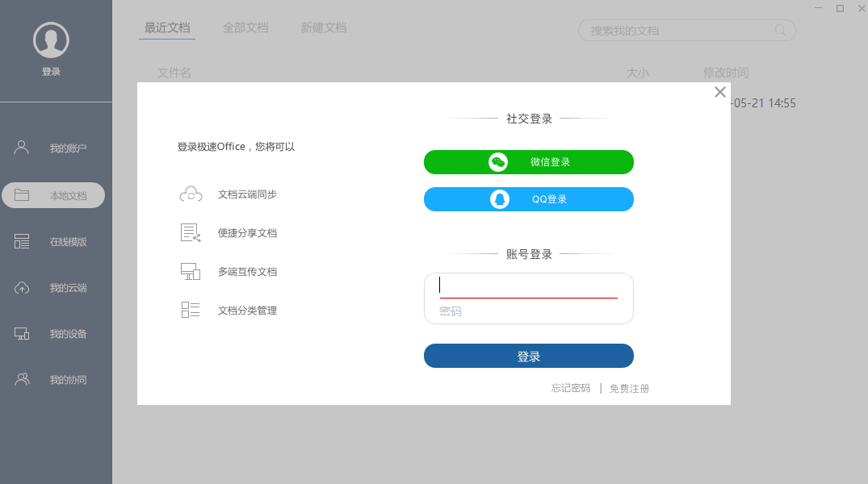The width and height of the screenshot is (868, 484).
Task: Click the 文档云端同步 cloud icon
Action: click(x=190, y=194)
